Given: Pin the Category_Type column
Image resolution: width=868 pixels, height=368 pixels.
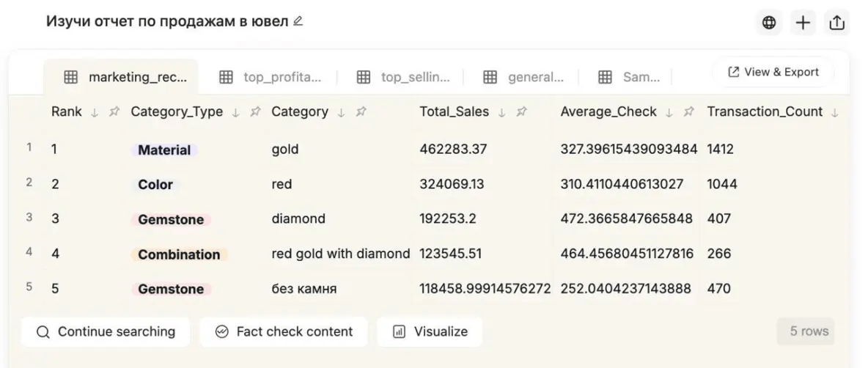Looking at the screenshot, I should (x=255, y=112).
